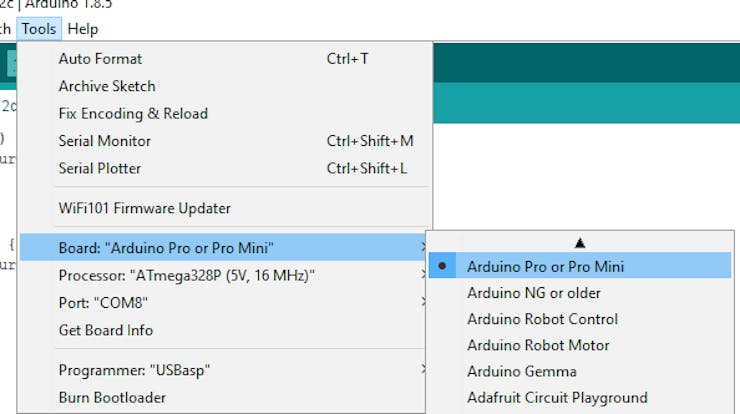Select Arduino Robot Control board
The width and height of the screenshot is (740, 414).
[x=580, y=319]
